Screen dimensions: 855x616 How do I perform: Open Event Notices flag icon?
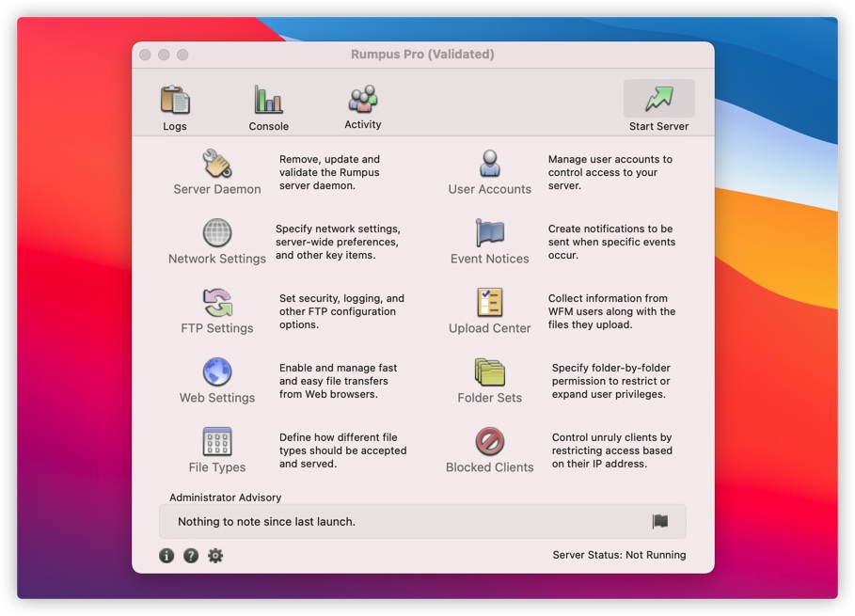[490, 233]
